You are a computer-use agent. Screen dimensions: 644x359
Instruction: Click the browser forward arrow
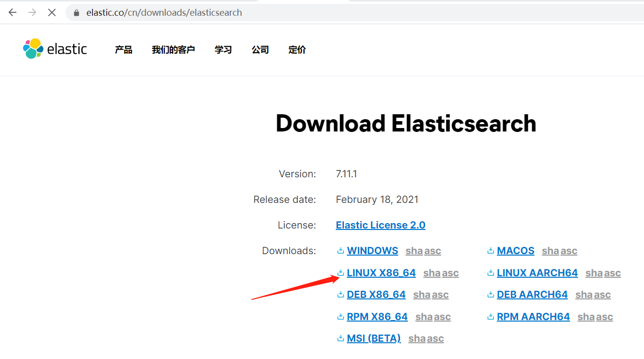pyautogui.click(x=32, y=12)
